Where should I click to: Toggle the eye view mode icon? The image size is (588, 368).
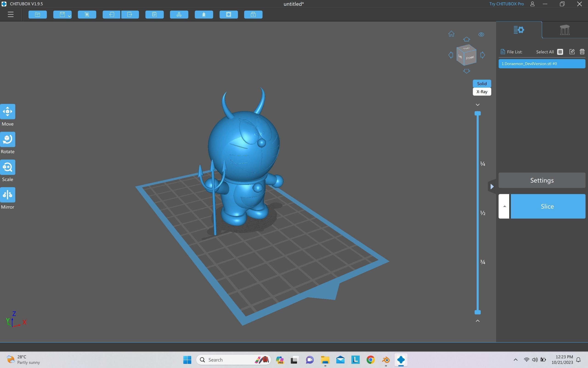pyautogui.click(x=481, y=34)
